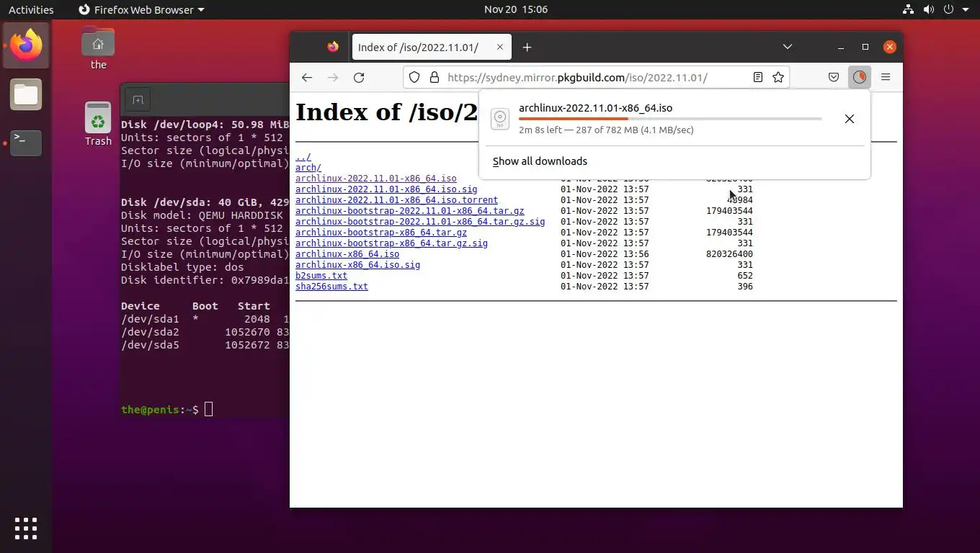Open the Activities overview
The width and height of the screenshot is (980, 553).
coord(31,9)
